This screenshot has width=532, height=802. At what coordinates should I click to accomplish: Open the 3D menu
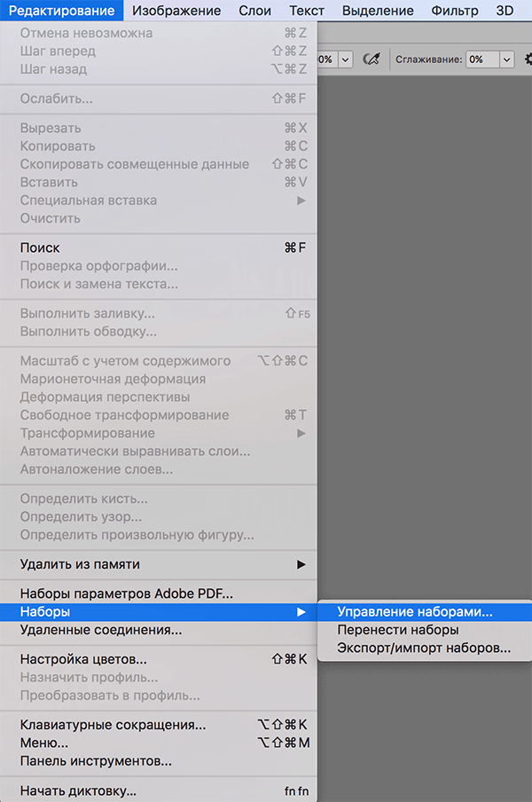coord(505,11)
